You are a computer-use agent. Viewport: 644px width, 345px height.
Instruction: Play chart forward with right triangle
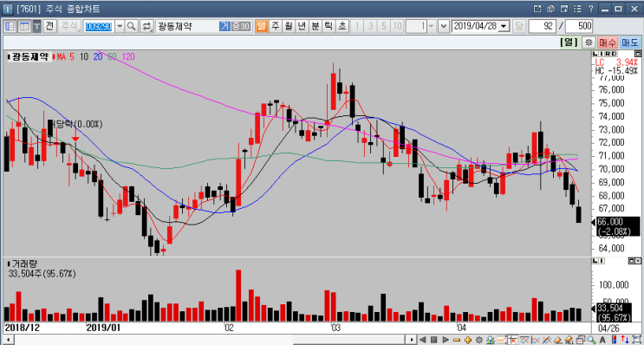(x=446, y=340)
